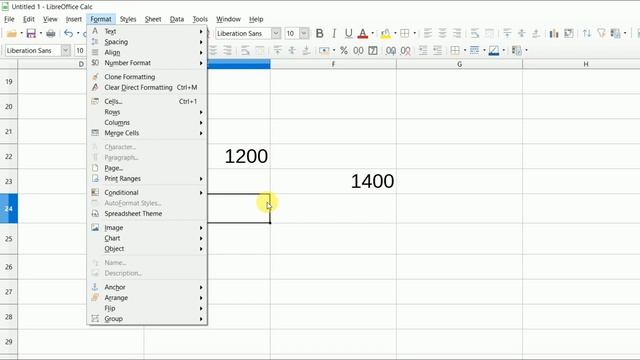Expand the Conditional Formatting icon dropdown arrow
640x360 pixels.
click(527, 51)
